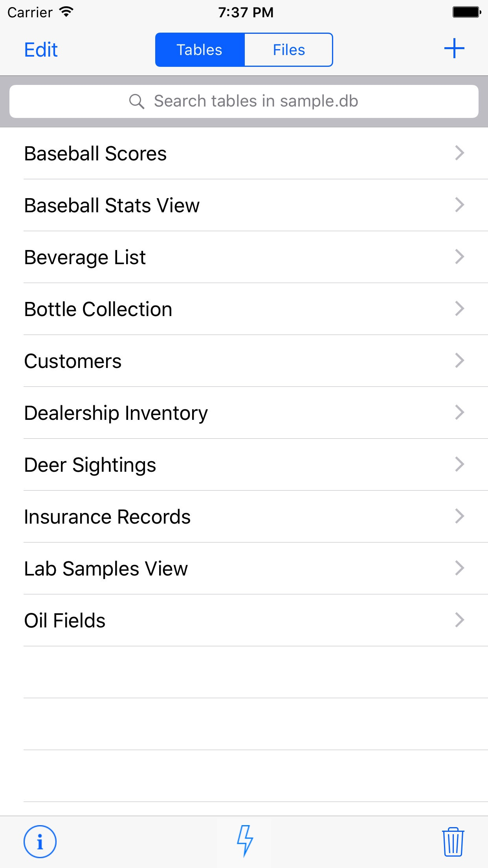Switch to the Files segment
Image resolution: width=488 pixels, height=868 pixels.
289,50
